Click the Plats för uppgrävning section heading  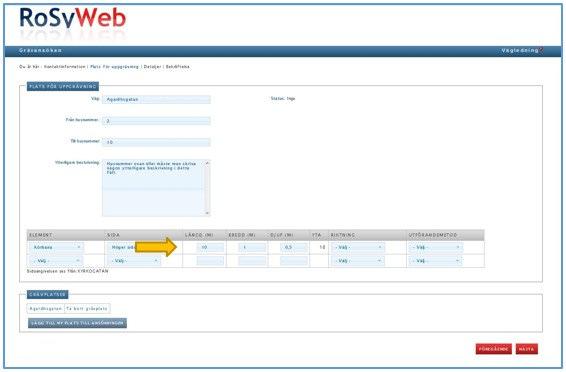pos(63,87)
